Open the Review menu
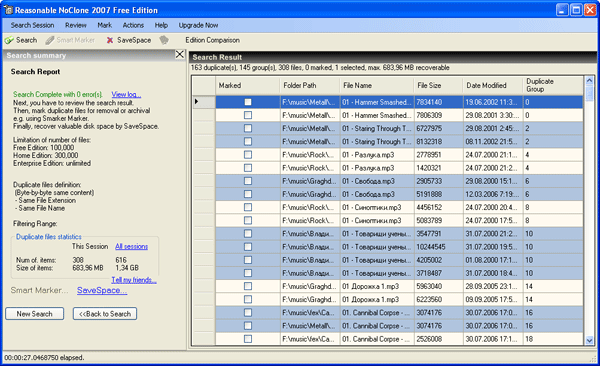 [76, 25]
